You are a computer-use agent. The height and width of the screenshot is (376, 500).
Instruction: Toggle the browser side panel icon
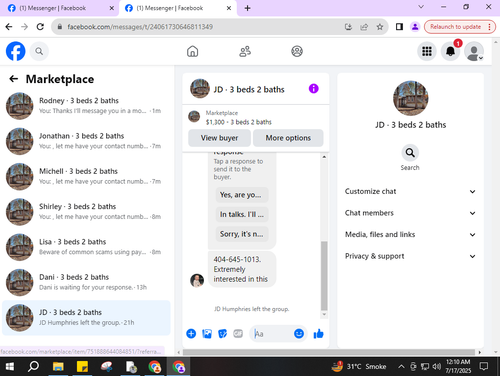click(399, 27)
